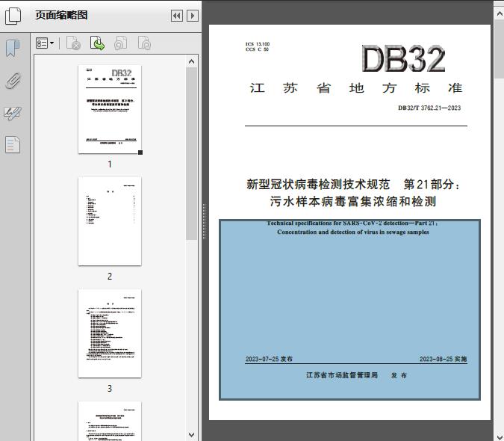Click ICS 13.100 classification text

pyautogui.click(x=258, y=44)
